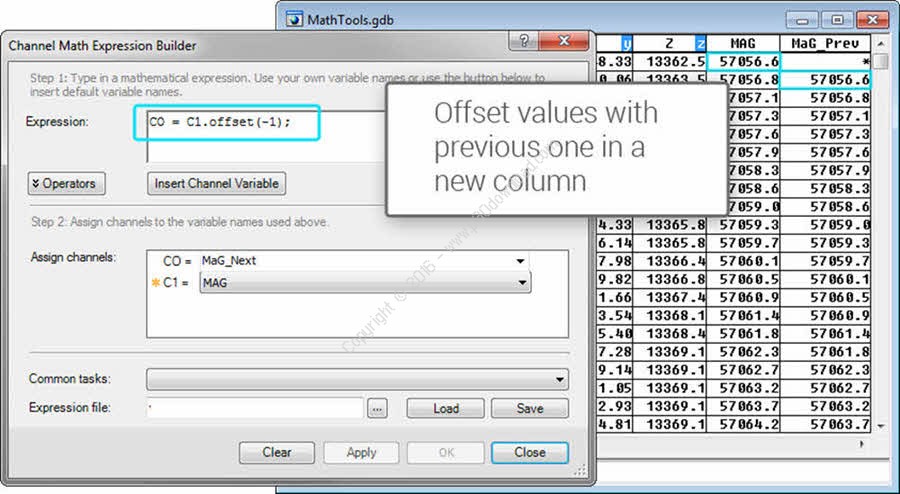Click the Expression file input field
900x494 pixels.
pos(255,409)
